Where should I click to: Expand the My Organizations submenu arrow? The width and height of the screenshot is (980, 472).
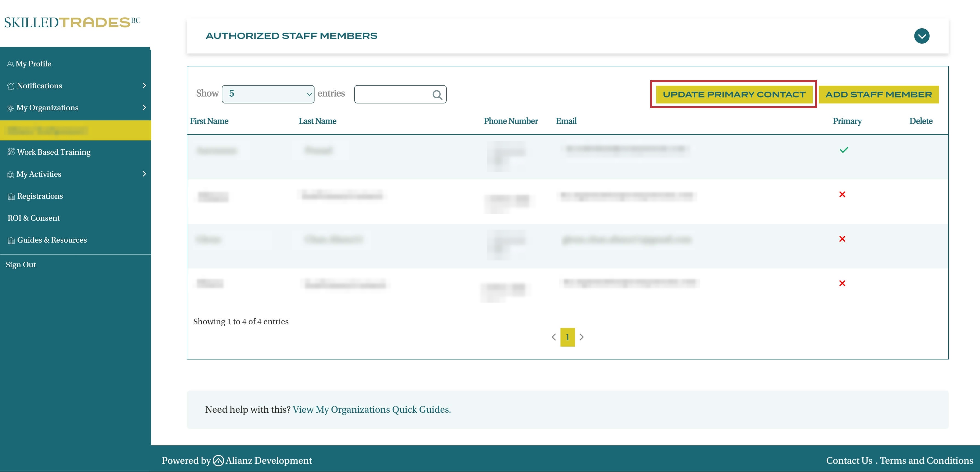(144, 108)
